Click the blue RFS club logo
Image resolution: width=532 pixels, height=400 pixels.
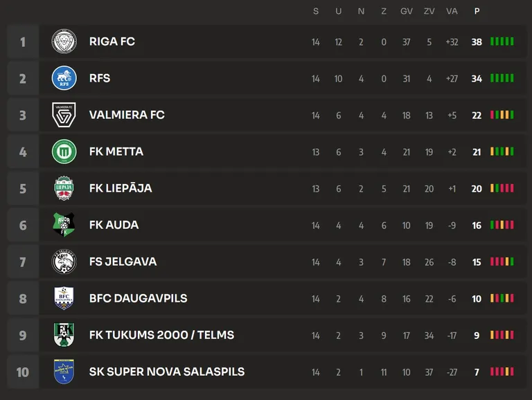pyautogui.click(x=64, y=78)
